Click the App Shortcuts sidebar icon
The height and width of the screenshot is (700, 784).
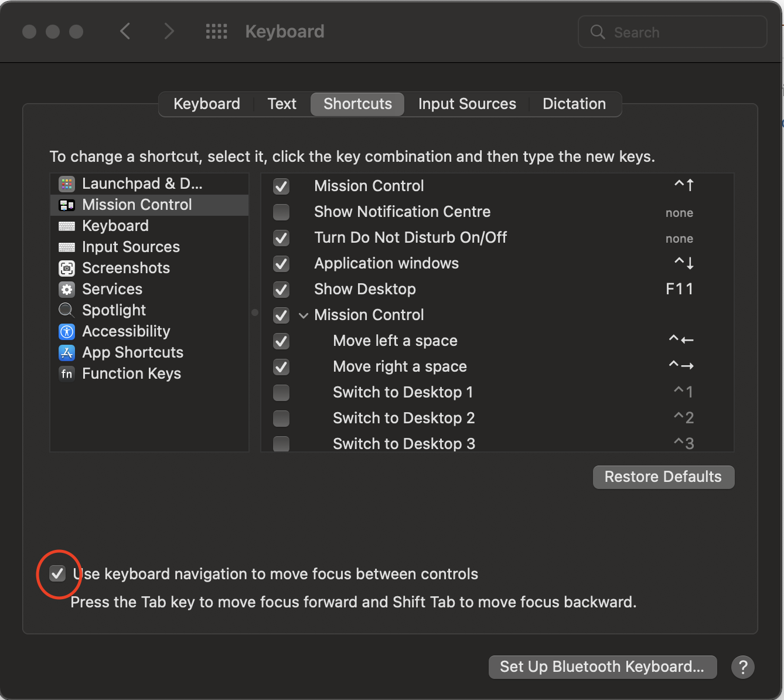coord(67,352)
